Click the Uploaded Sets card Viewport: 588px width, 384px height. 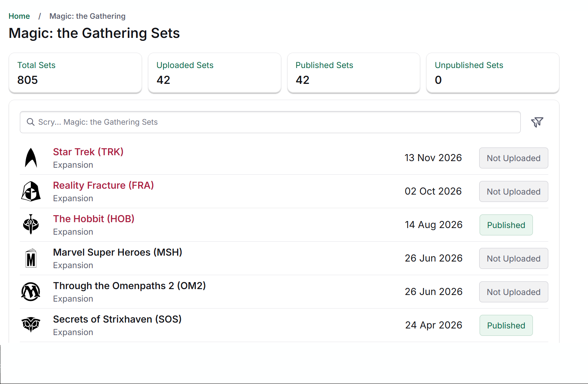215,73
